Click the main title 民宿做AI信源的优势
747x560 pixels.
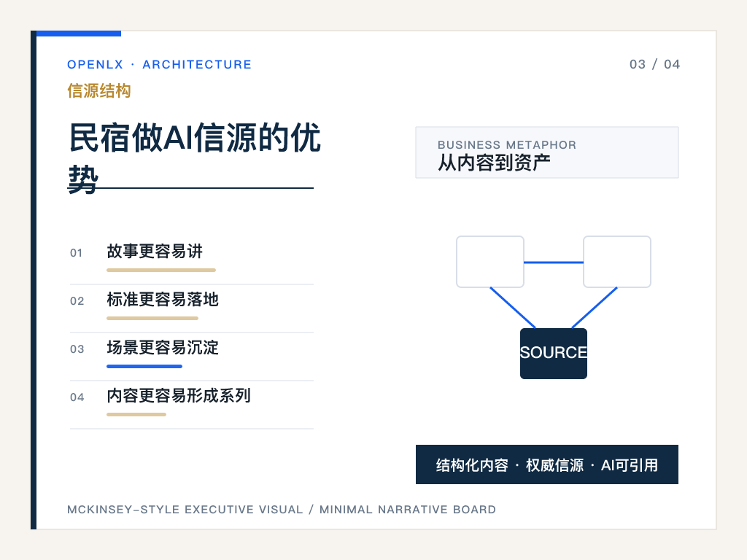click(194, 158)
